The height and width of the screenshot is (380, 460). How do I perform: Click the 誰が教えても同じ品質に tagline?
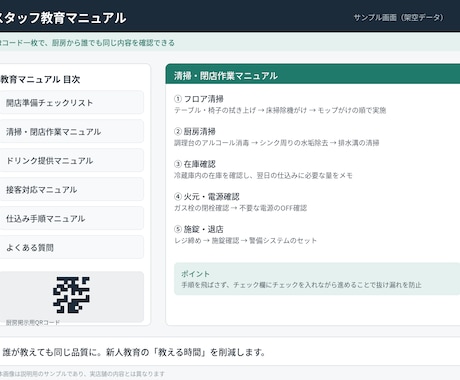[x=134, y=352]
